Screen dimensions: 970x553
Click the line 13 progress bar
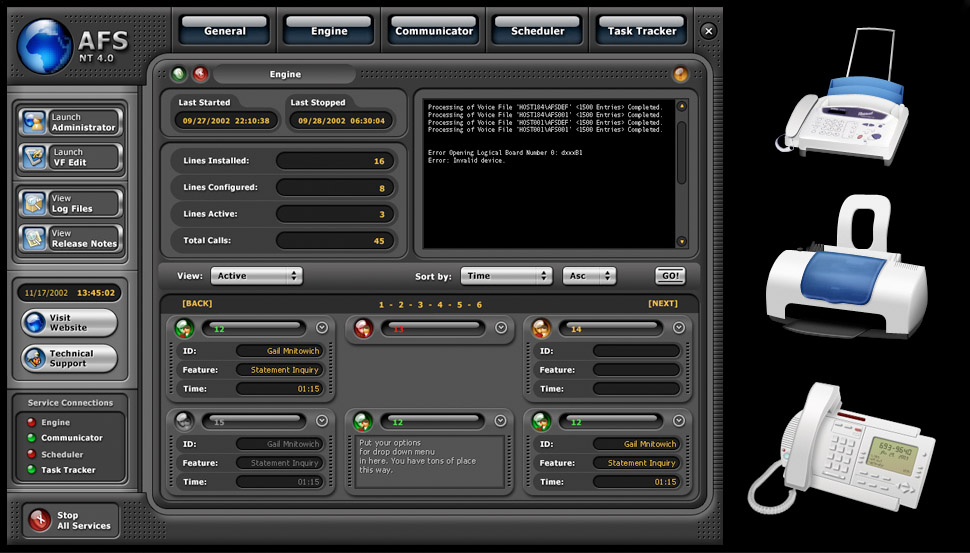coord(432,328)
